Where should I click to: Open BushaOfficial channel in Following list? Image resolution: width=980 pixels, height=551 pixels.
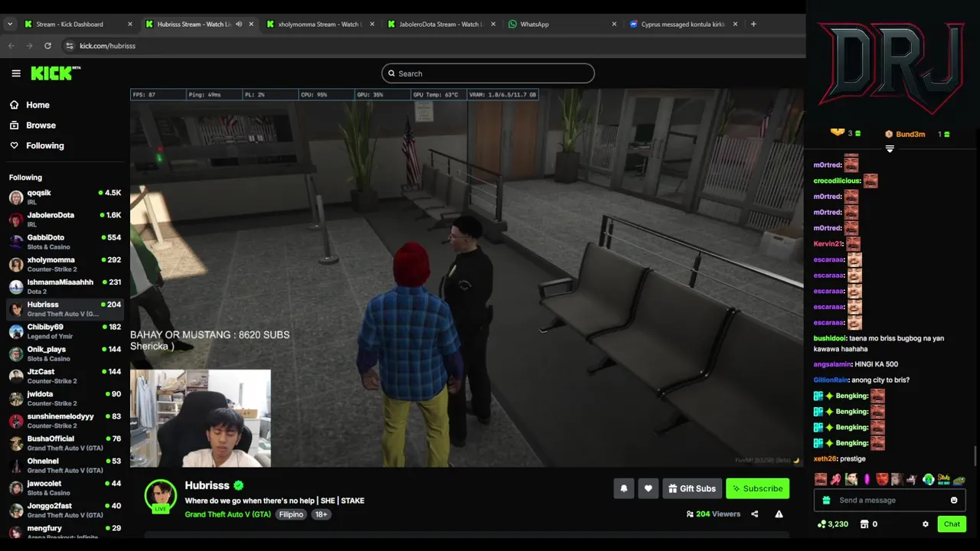(x=64, y=443)
